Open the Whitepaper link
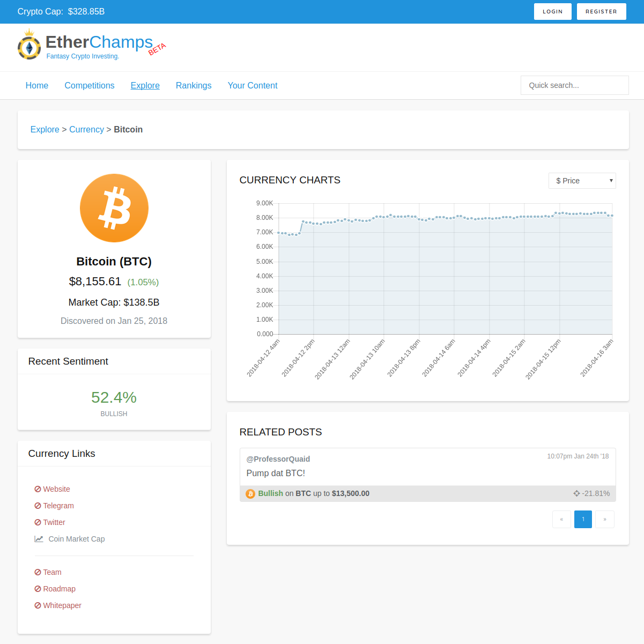The width and height of the screenshot is (644, 644). [62, 605]
